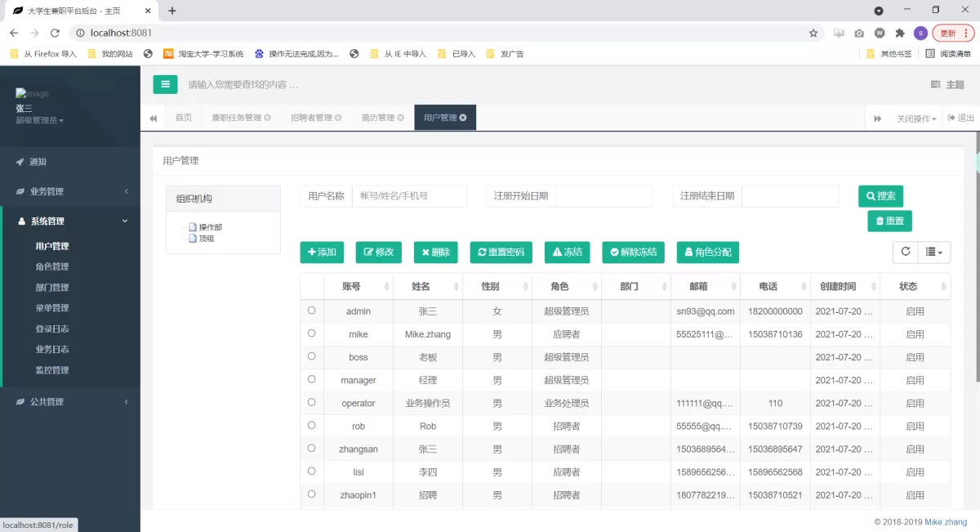980x532 pixels.
Task: Click the 添加 add button
Action: tap(321, 252)
